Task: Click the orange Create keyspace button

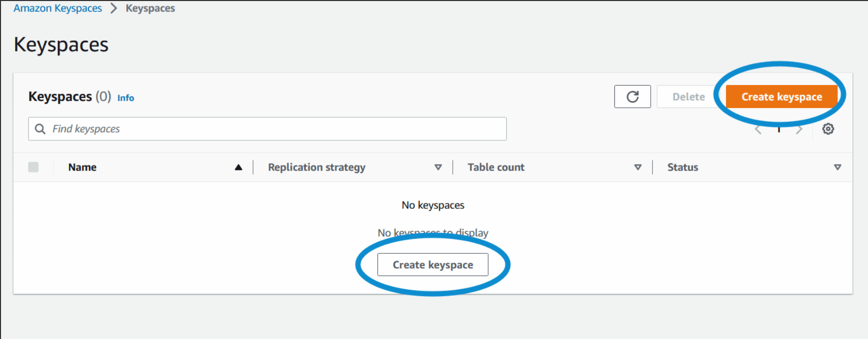Action: (781, 97)
